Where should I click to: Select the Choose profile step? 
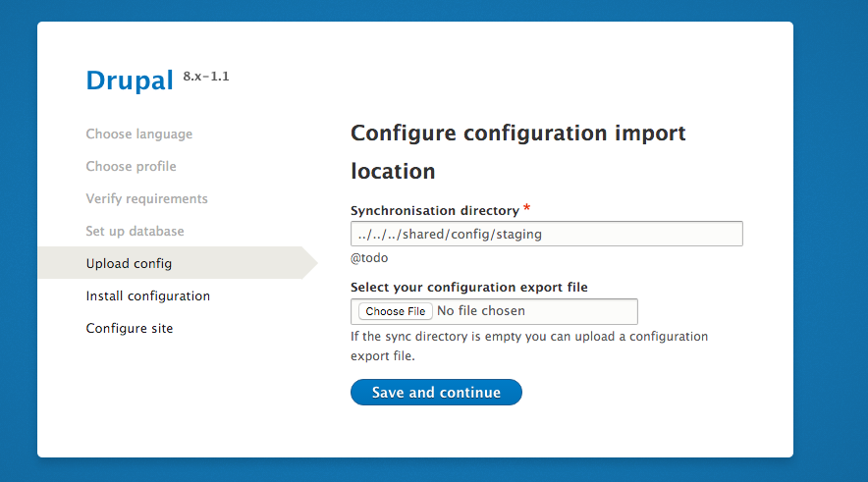[131, 167]
